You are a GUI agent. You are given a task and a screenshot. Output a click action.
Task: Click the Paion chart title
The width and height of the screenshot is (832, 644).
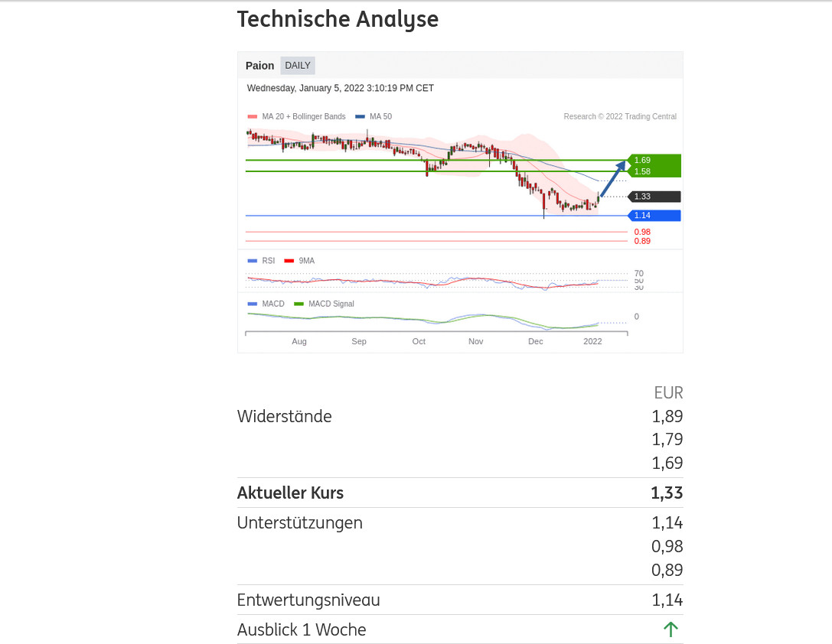[259, 66]
